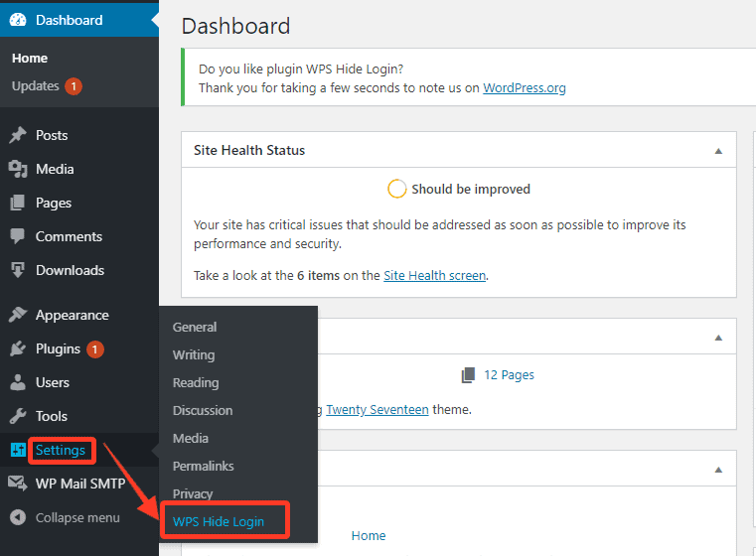Select Permalinks in Settings submenu
The width and height of the screenshot is (756, 556).
pos(203,467)
